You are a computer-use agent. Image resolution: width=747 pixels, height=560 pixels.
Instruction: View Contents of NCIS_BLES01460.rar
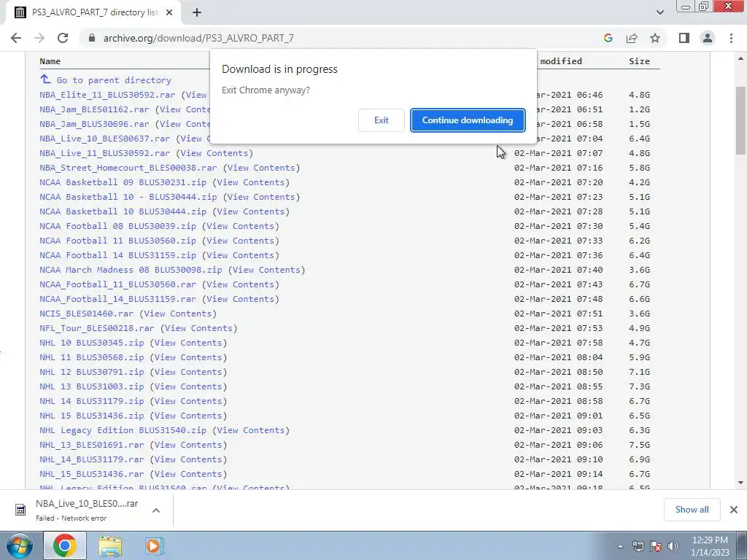click(x=178, y=314)
